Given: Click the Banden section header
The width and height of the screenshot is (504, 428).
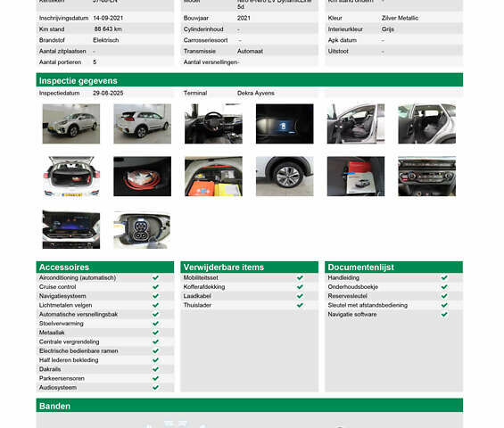Looking at the screenshot, I should [x=250, y=406].
